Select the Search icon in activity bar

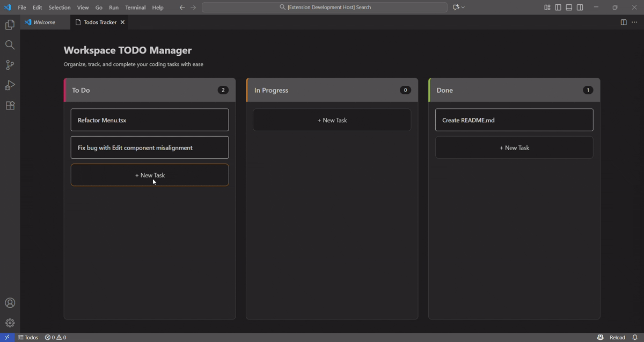10,44
